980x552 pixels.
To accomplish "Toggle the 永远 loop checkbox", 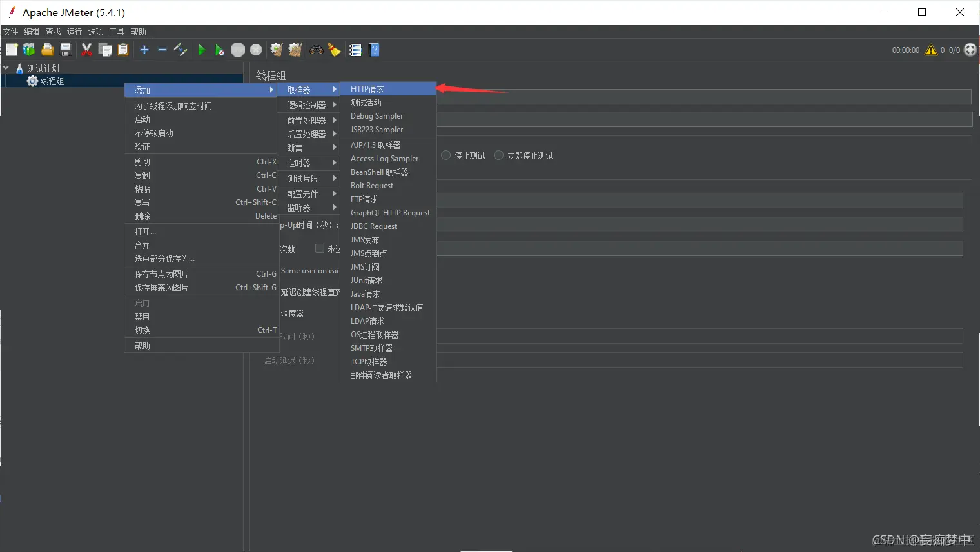I will [x=319, y=248].
